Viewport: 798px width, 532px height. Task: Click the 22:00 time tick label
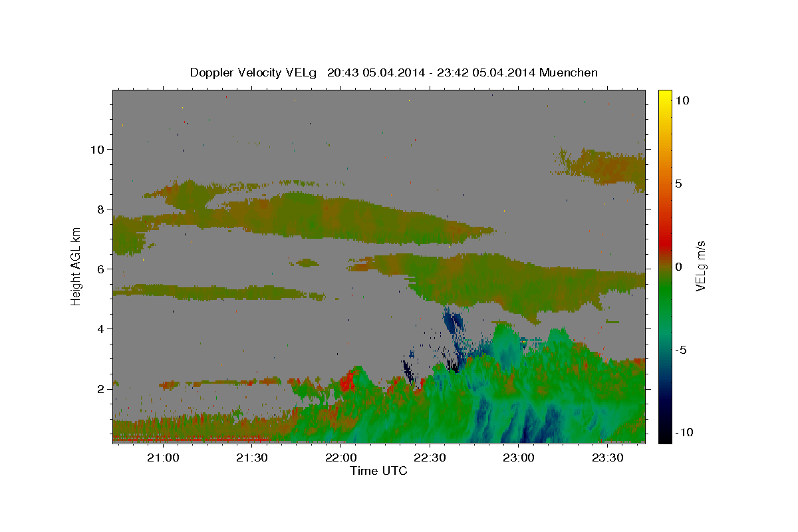pyautogui.click(x=340, y=458)
